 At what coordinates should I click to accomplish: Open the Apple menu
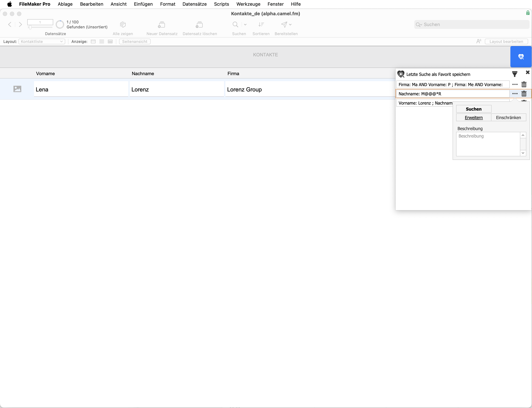[9, 4]
